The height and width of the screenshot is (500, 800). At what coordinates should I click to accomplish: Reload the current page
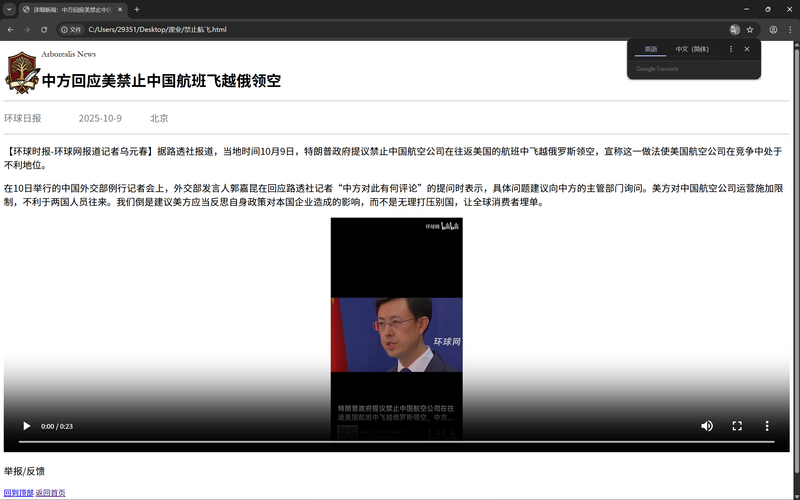click(x=44, y=30)
